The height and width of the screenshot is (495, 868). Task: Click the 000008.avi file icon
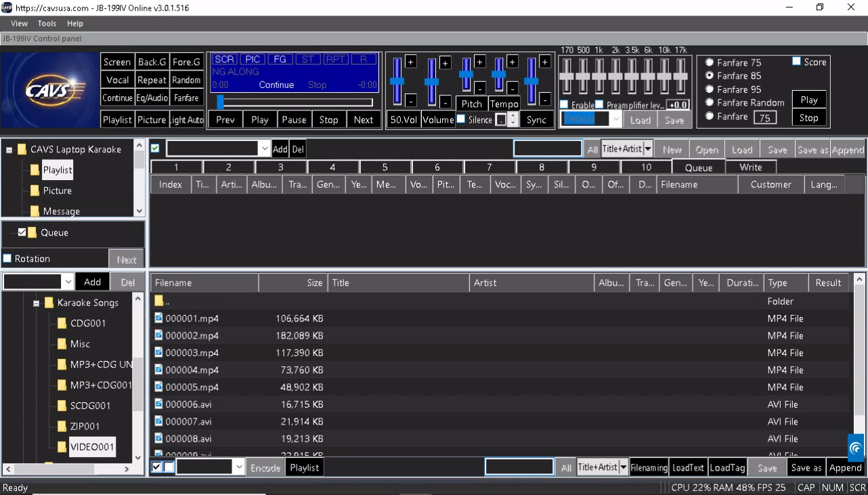[159, 439]
